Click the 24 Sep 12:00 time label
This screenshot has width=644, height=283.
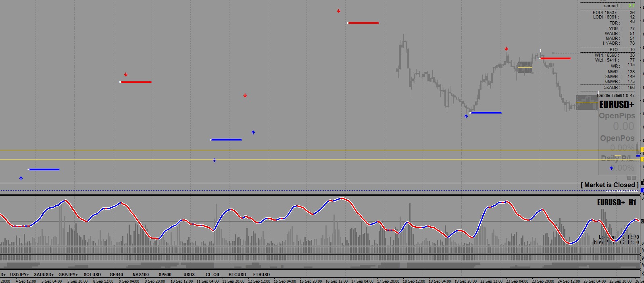(x=569, y=281)
